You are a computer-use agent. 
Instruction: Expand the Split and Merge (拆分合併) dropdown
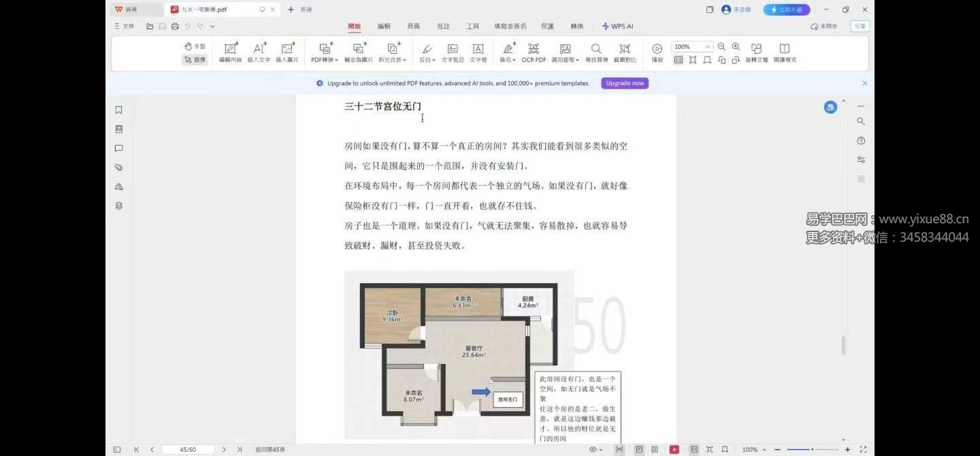[392, 52]
